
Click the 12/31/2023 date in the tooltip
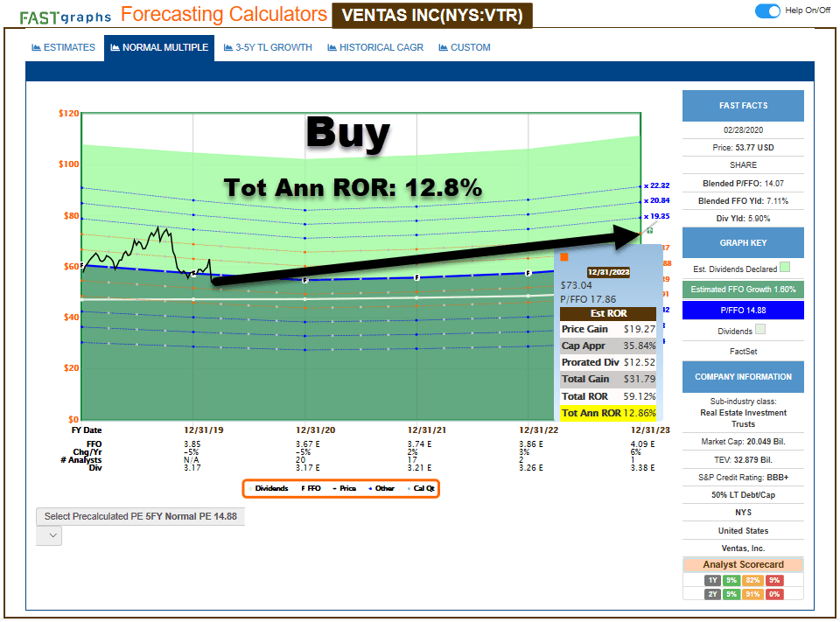pyautogui.click(x=609, y=272)
